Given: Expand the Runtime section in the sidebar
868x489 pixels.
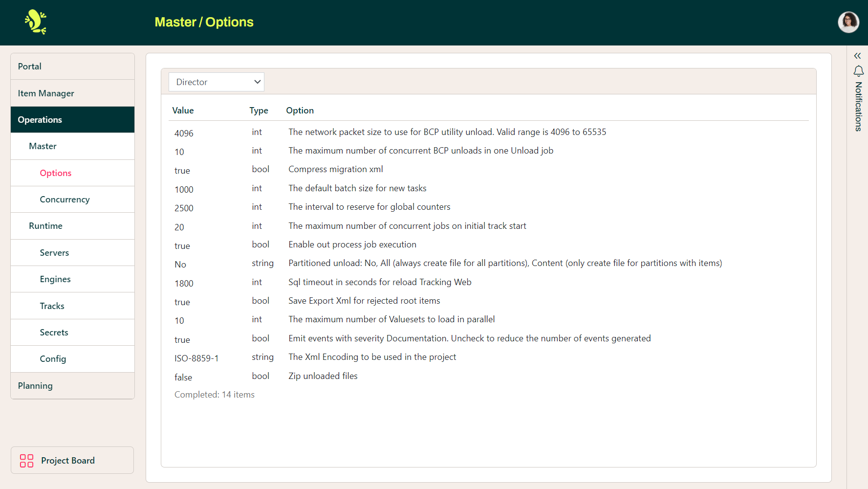Looking at the screenshot, I should [x=45, y=225].
